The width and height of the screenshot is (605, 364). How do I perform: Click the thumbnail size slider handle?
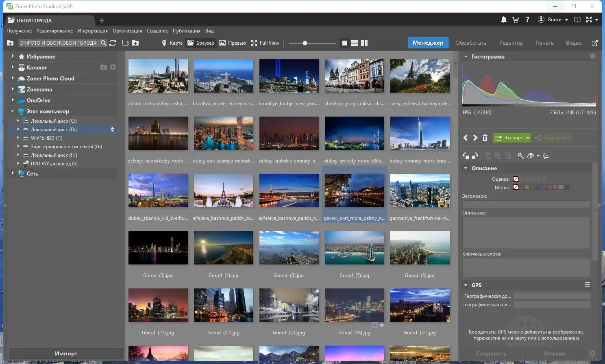(x=305, y=43)
